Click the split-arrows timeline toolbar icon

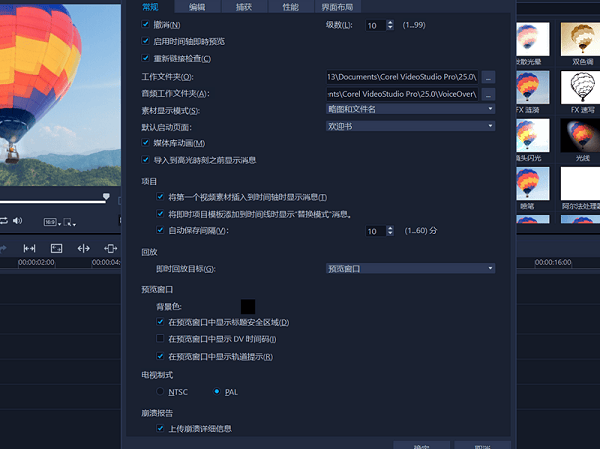pyautogui.click(x=83, y=249)
